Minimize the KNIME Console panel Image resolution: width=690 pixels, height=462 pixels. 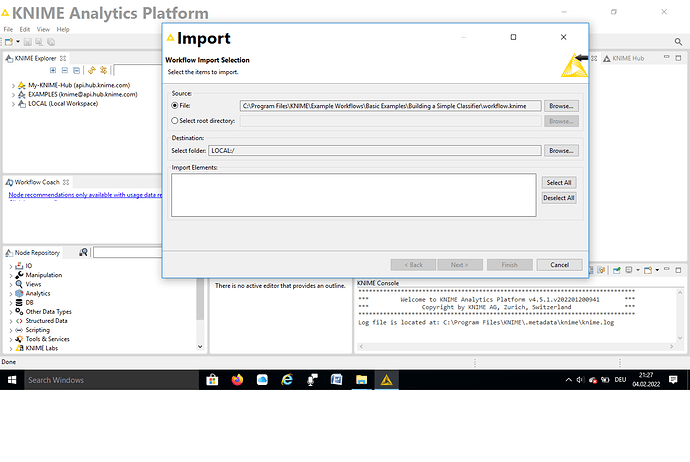pos(667,268)
